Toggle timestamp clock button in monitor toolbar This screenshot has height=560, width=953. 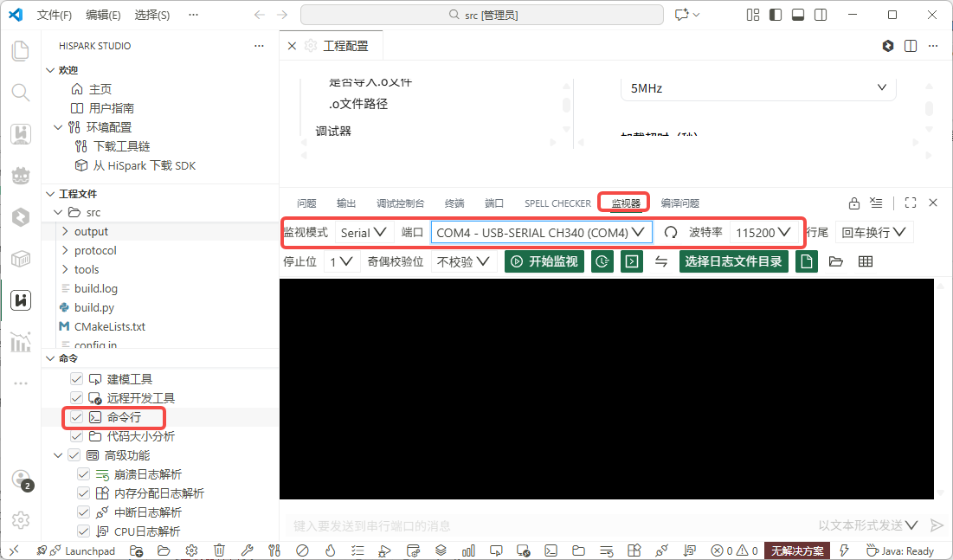(602, 261)
